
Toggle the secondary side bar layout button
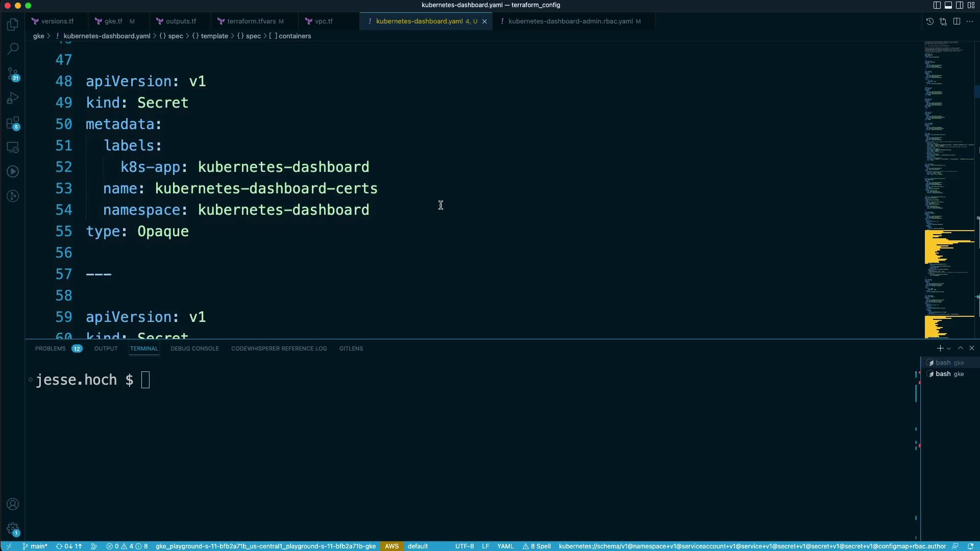tap(960, 5)
